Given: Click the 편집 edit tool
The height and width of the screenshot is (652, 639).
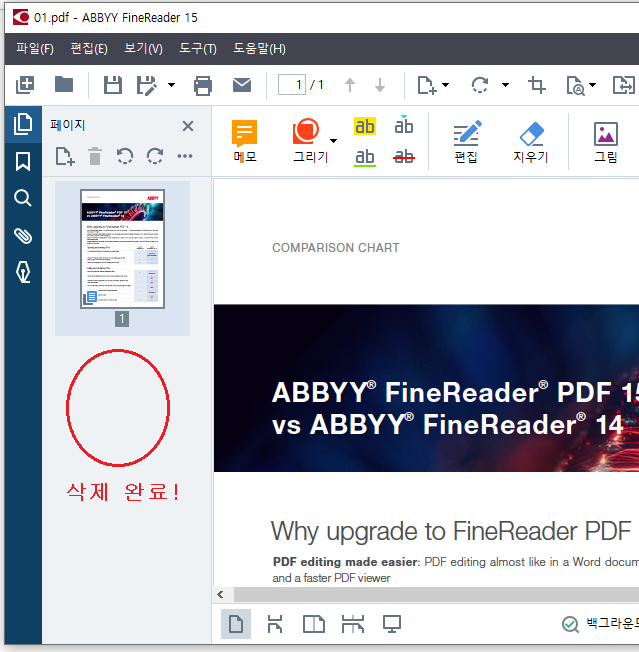Looking at the screenshot, I should tap(466, 141).
